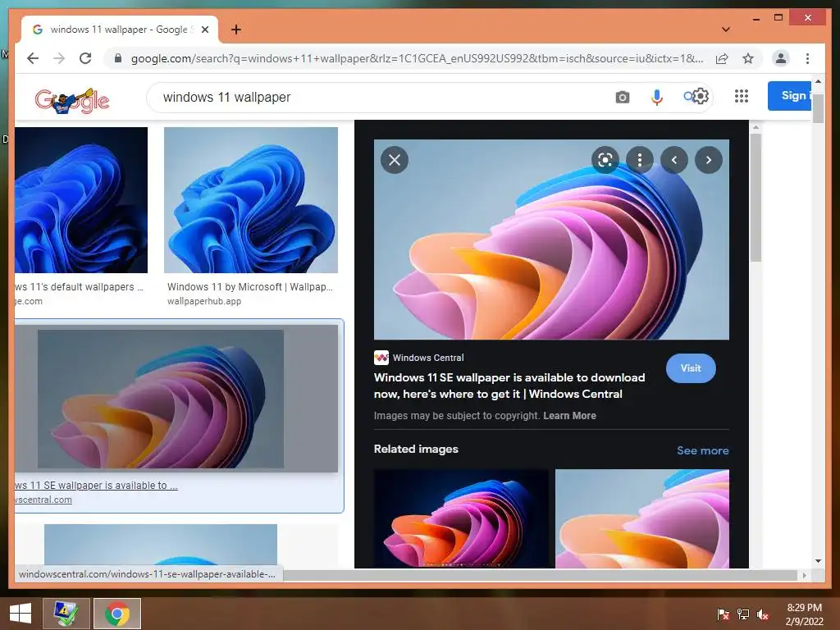
Task: Click the padlock site info icon
Action: point(118,58)
